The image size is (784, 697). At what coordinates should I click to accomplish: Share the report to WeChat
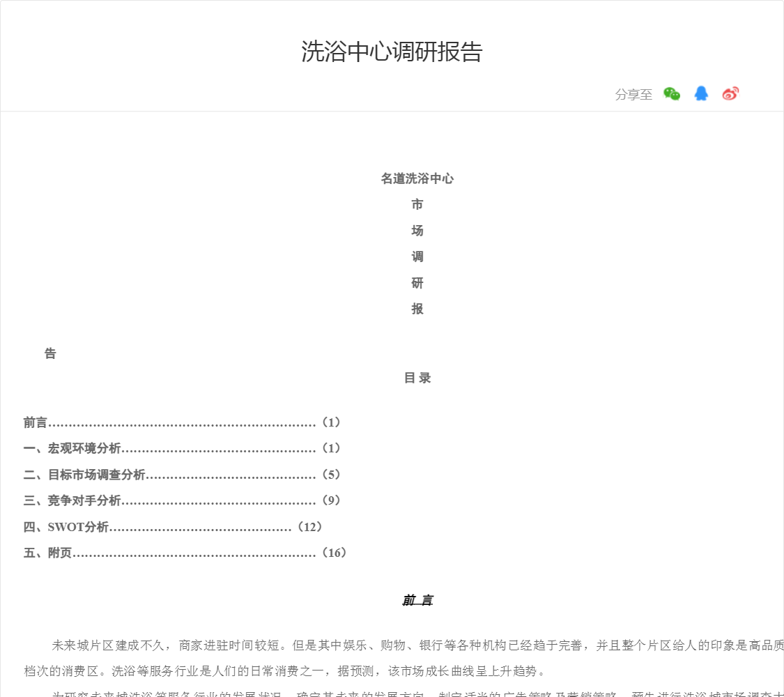point(672,94)
